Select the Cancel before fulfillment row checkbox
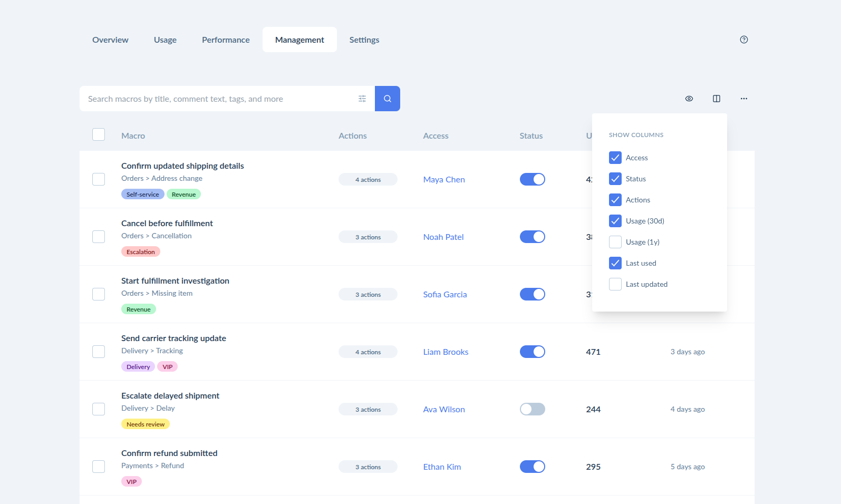The width and height of the screenshot is (841, 504). [99, 237]
